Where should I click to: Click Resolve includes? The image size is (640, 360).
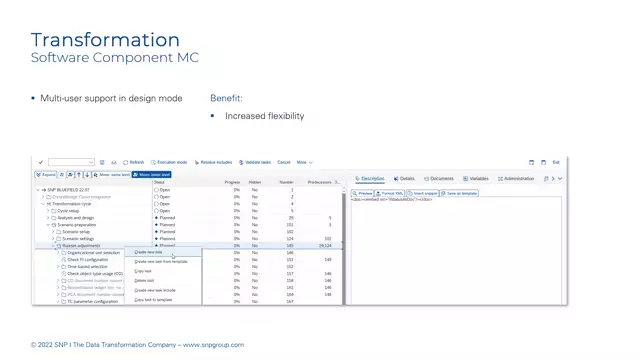pyautogui.click(x=213, y=162)
